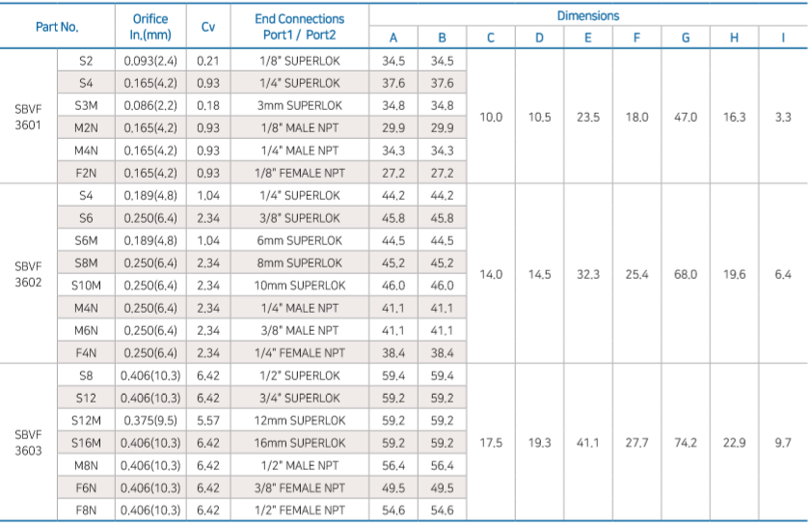812x526 pixels.
Task: Select Cv value 5.57
Action: tap(208, 420)
